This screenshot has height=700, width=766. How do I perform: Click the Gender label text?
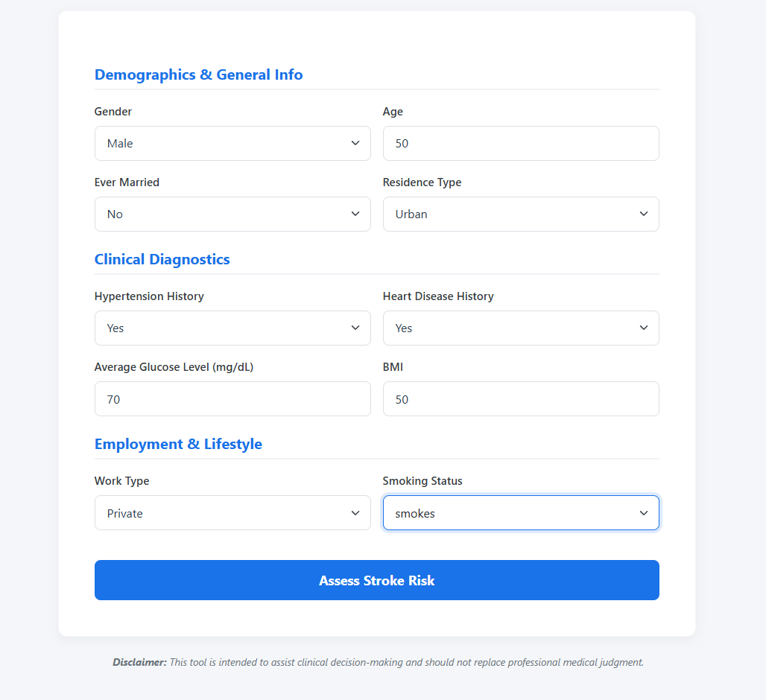click(x=113, y=111)
